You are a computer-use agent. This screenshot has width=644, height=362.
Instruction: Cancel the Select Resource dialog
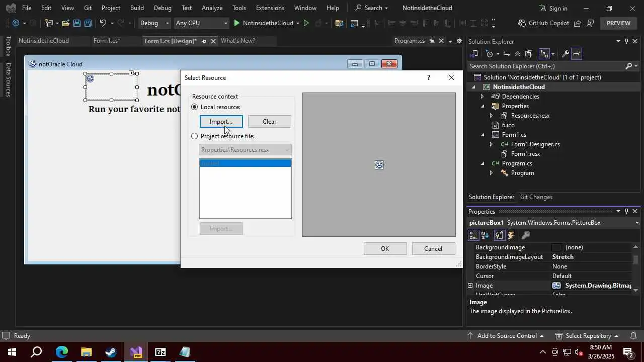pyautogui.click(x=433, y=249)
